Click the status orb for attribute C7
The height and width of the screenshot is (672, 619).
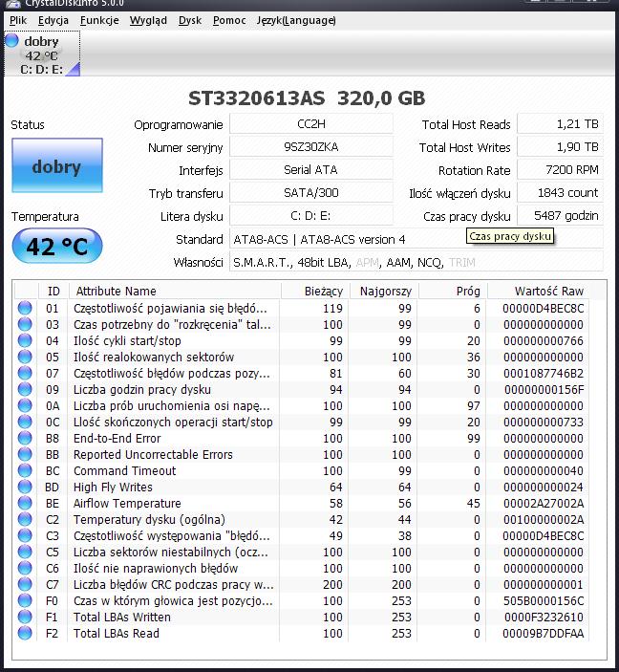point(25,585)
